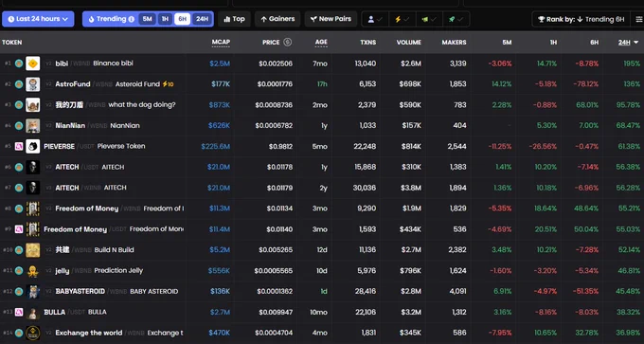
Task: Toggle the ads (megaphone) filter
Action: [429, 19]
